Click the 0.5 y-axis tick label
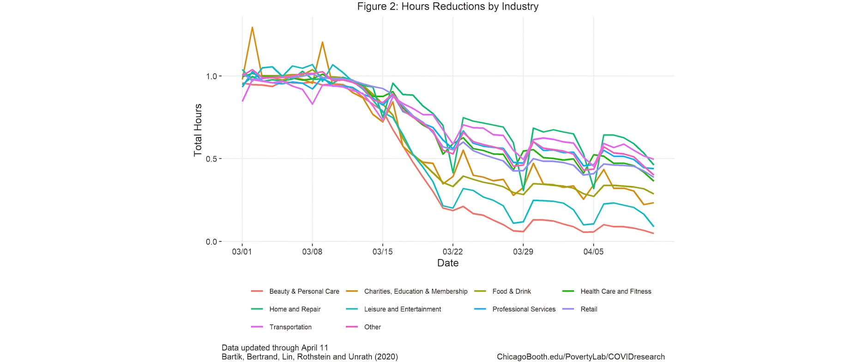The width and height of the screenshot is (868, 362). pyautogui.click(x=211, y=159)
